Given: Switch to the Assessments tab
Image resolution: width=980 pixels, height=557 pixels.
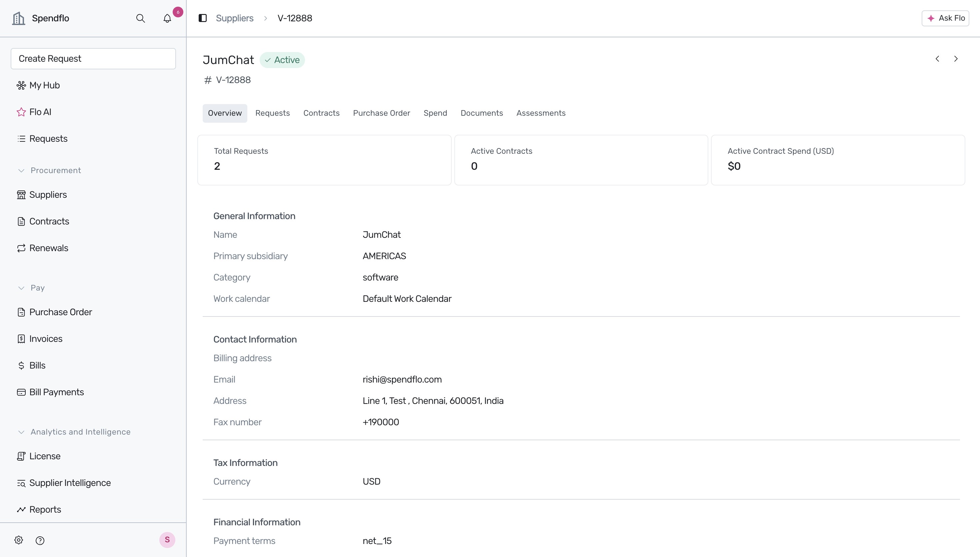Looking at the screenshot, I should pyautogui.click(x=541, y=113).
